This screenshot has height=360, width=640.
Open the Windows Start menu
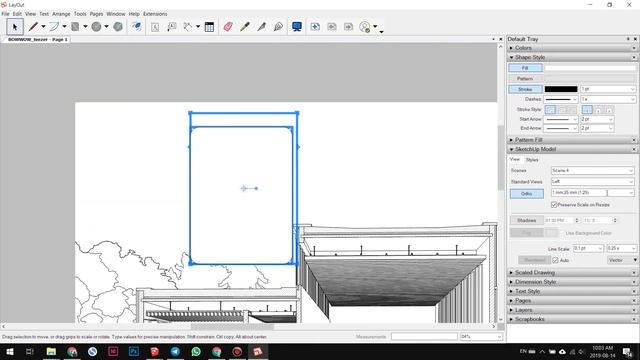coord(10,351)
